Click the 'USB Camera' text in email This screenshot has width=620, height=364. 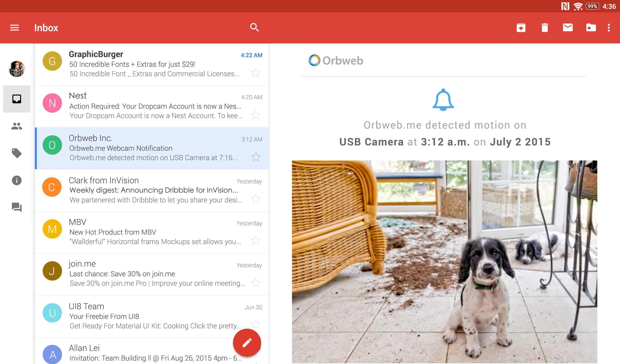(x=372, y=142)
